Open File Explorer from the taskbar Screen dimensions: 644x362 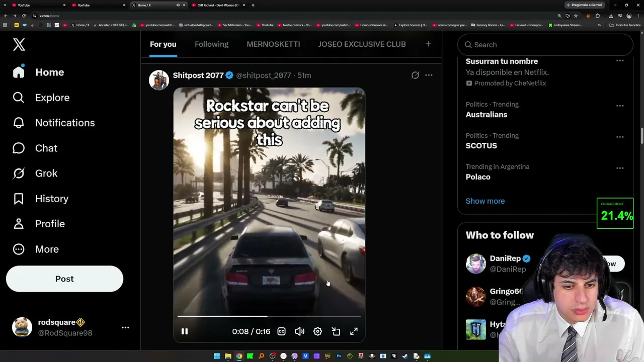(x=228, y=356)
